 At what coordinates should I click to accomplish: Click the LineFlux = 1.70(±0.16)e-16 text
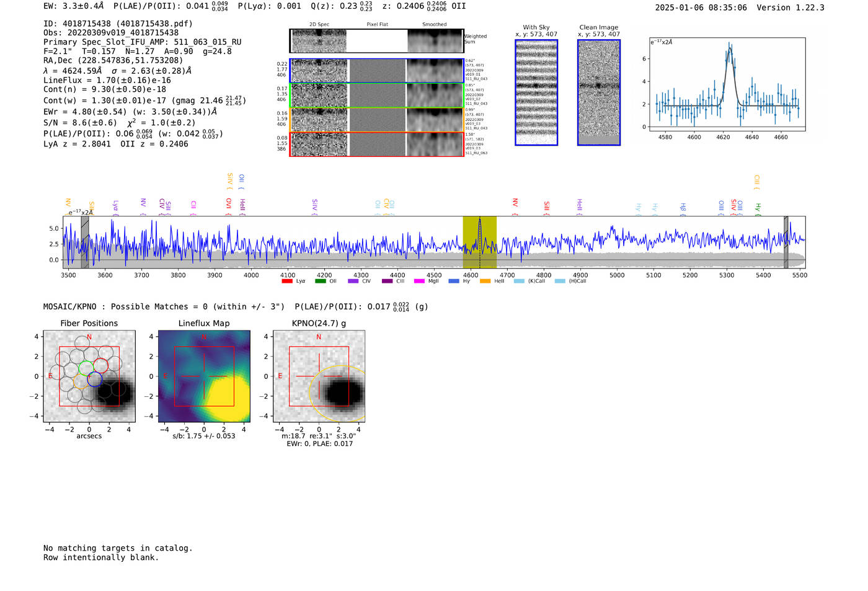107,80
